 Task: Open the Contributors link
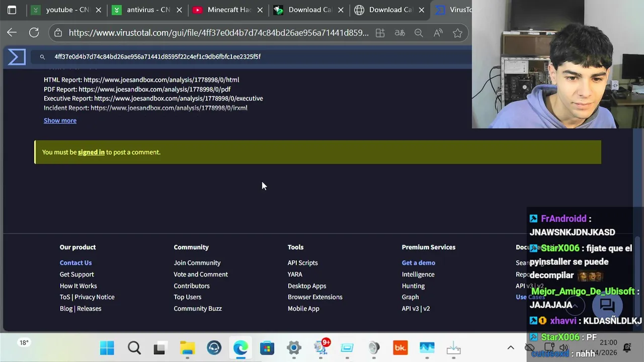191,286
